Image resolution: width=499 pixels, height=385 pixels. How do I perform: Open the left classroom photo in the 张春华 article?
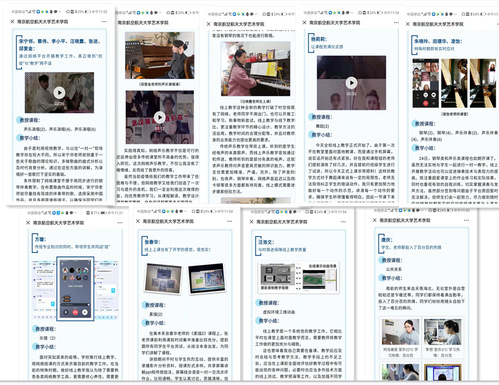163,278
